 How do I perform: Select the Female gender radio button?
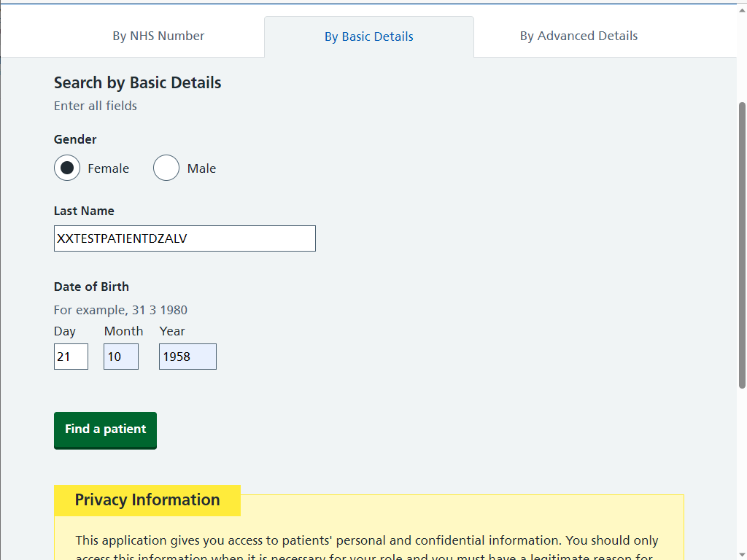pos(67,168)
